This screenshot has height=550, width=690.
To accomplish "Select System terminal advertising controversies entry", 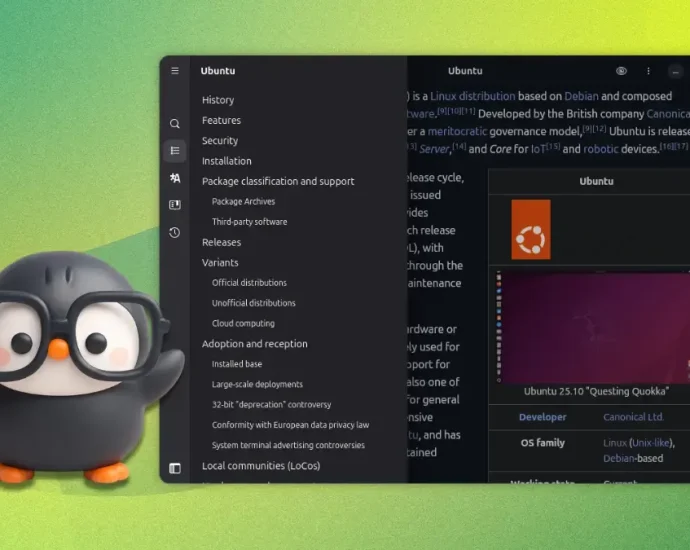I will tap(288, 445).
